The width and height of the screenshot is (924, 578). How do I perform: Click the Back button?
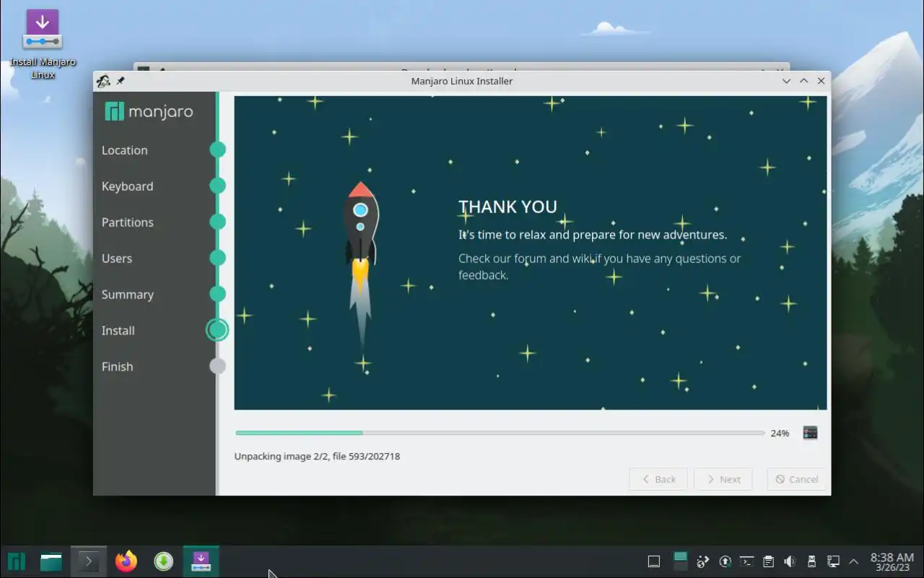point(658,479)
